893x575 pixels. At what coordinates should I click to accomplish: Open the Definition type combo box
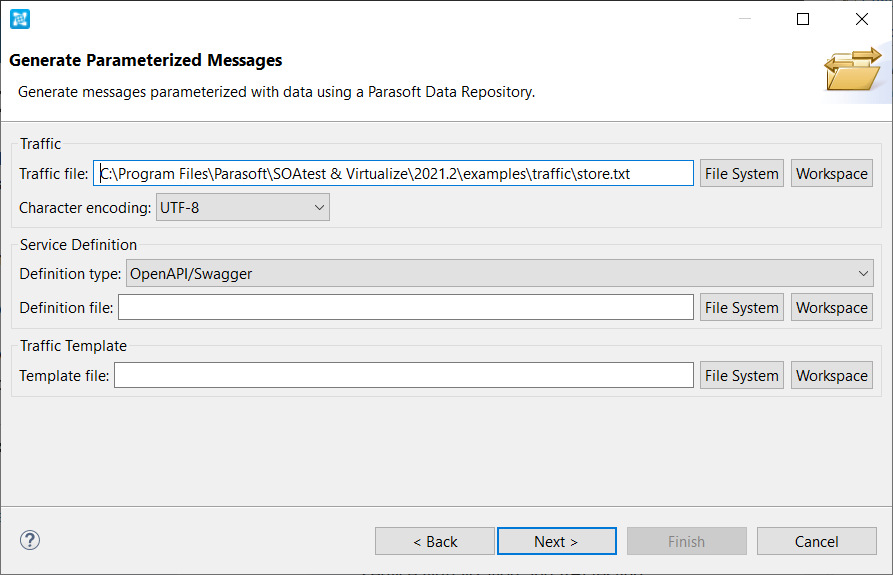click(x=499, y=273)
